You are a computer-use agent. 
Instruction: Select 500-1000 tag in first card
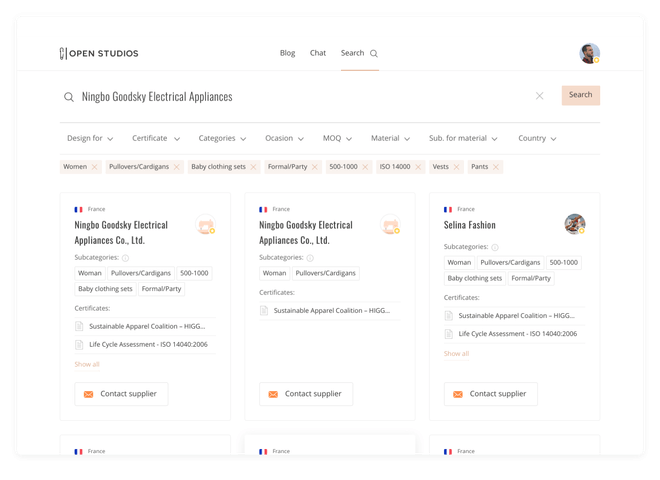click(x=194, y=273)
